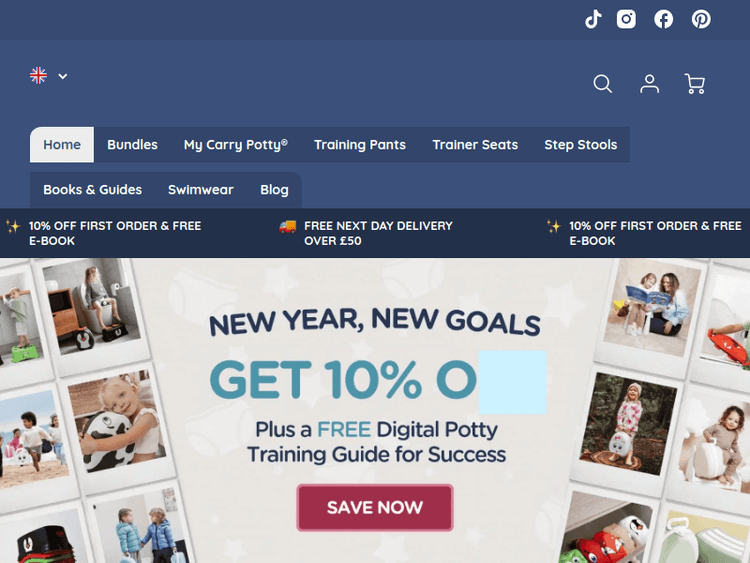Visit the Blog menu item
Viewport: 750px width, 563px height.
[x=275, y=190]
